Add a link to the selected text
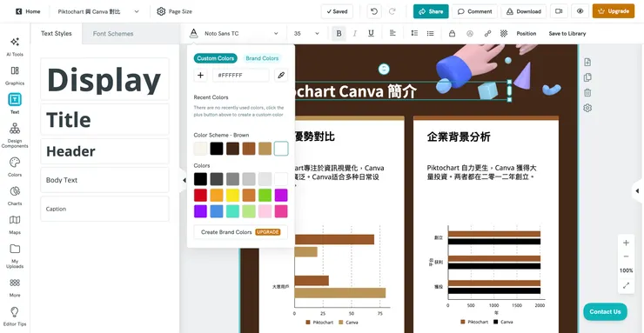 point(487,34)
